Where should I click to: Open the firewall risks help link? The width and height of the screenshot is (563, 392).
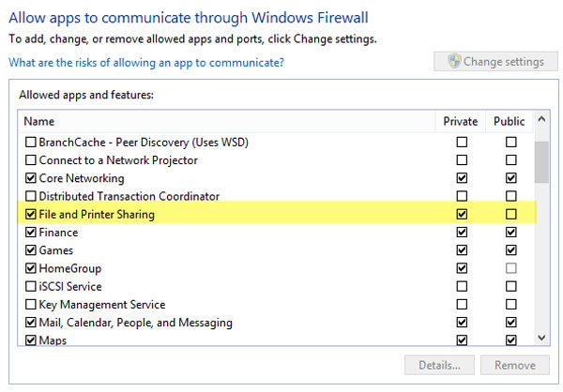[145, 63]
